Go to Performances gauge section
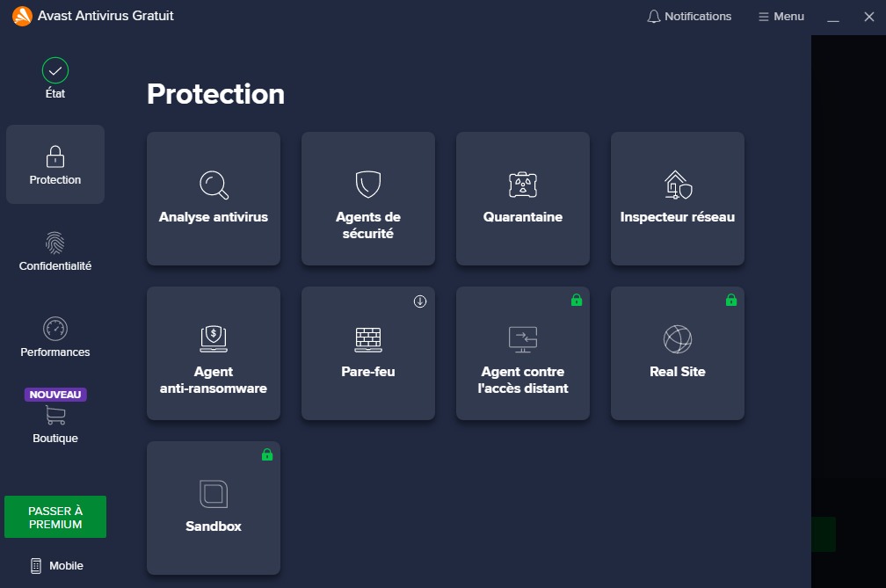 [55, 338]
